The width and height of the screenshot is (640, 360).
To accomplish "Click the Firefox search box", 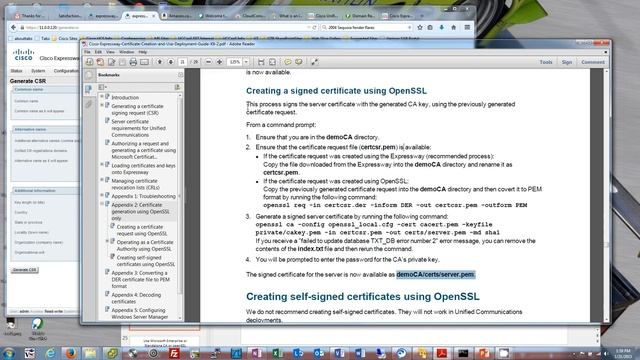I will coord(366,27).
